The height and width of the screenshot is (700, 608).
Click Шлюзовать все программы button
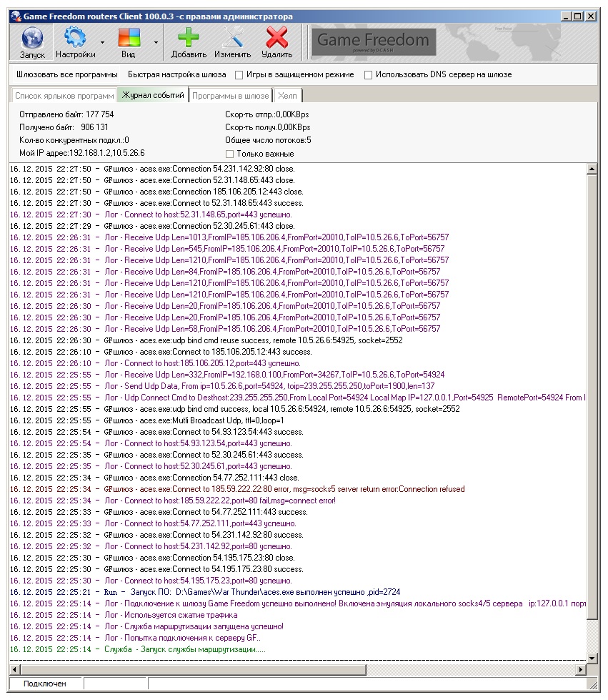tap(67, 74)
